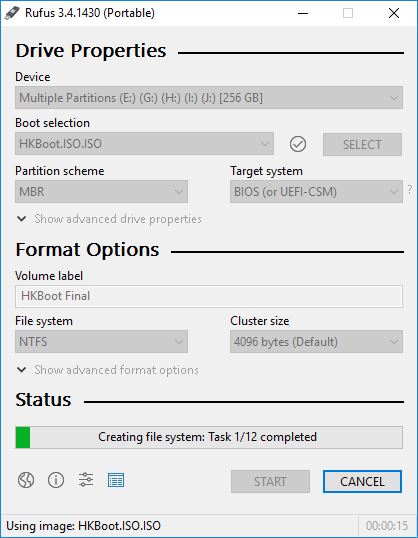The width and height of the screenshot is (418, 538).
Task: Click the Rufus USB drive title icon
Action: coord(12,13)
